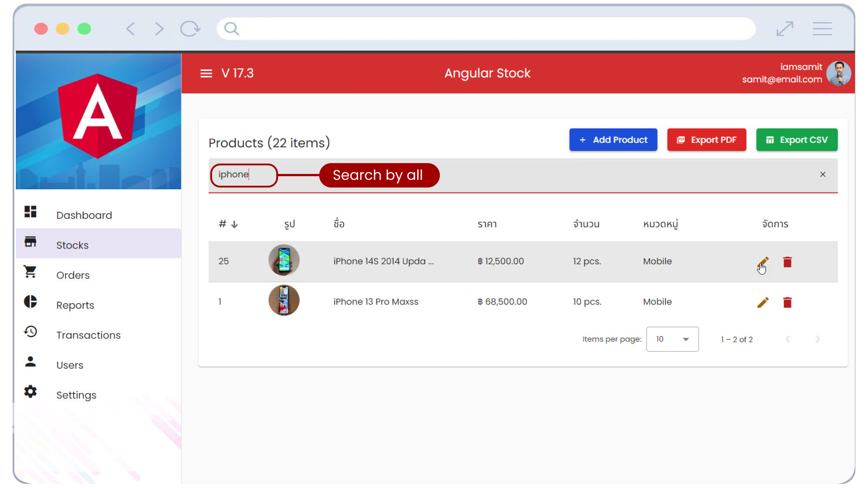Edit the iPhone 13 Pro Maxss product
The height and width of the screenshot is (488, 868).
pyautogui.click(x=763, y=302)
